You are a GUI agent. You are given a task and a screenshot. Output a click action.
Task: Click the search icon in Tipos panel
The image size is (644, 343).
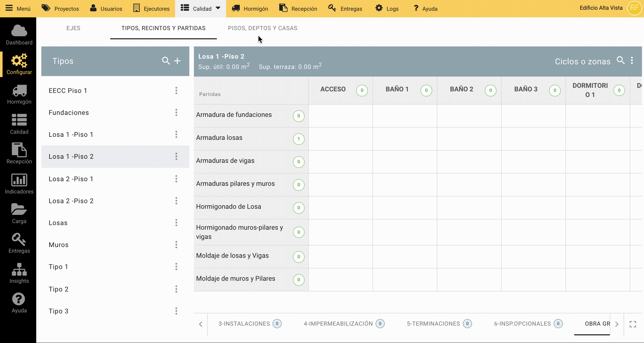click(166, 61)
